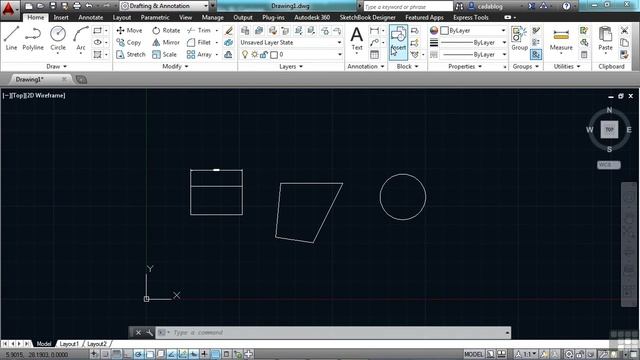
Task: Toggle Object Snap in the status bar
Action: 150,354
